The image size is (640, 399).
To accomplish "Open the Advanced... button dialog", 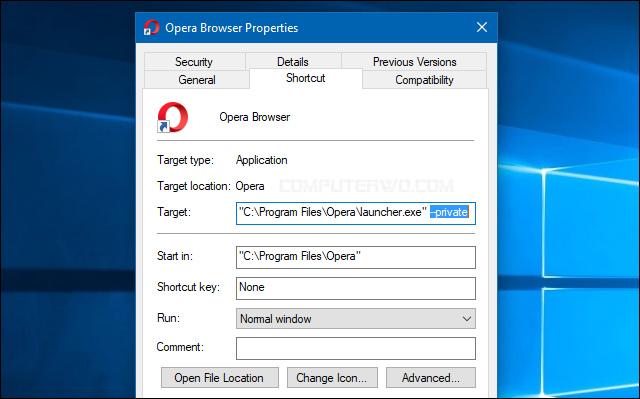I will click(x=431, y=378).
